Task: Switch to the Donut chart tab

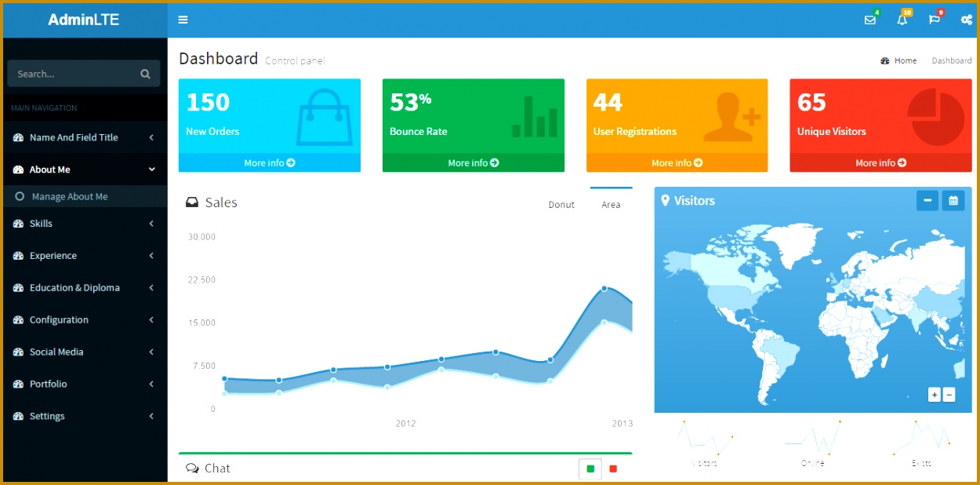Action: pos(561,204)
